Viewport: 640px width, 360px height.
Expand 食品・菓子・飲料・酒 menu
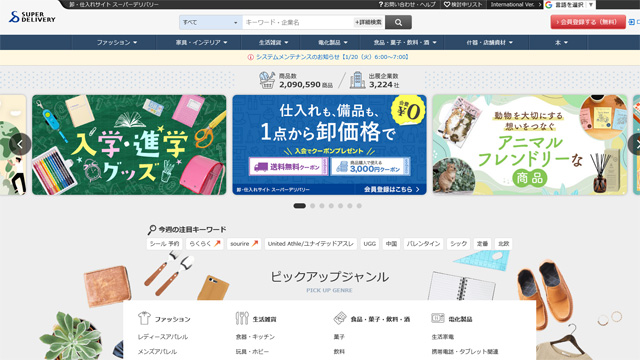pyautogui.click(x=405, y=42)
